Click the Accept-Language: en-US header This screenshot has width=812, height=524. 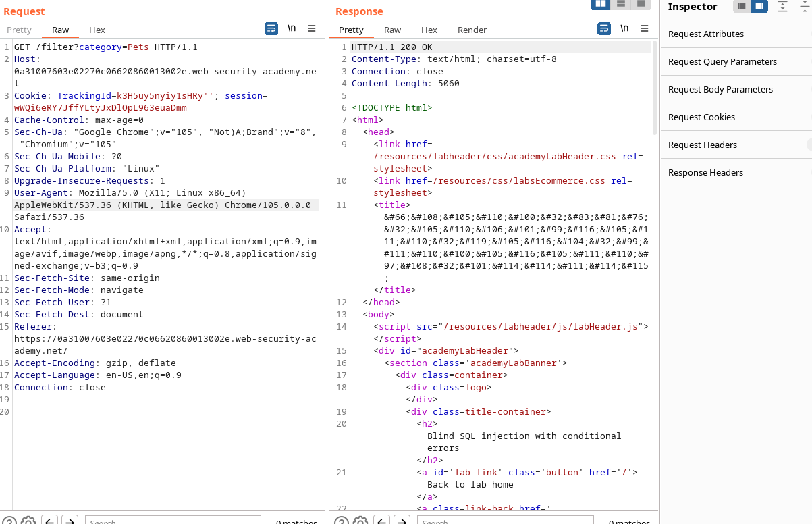click(x=98, y=375)
